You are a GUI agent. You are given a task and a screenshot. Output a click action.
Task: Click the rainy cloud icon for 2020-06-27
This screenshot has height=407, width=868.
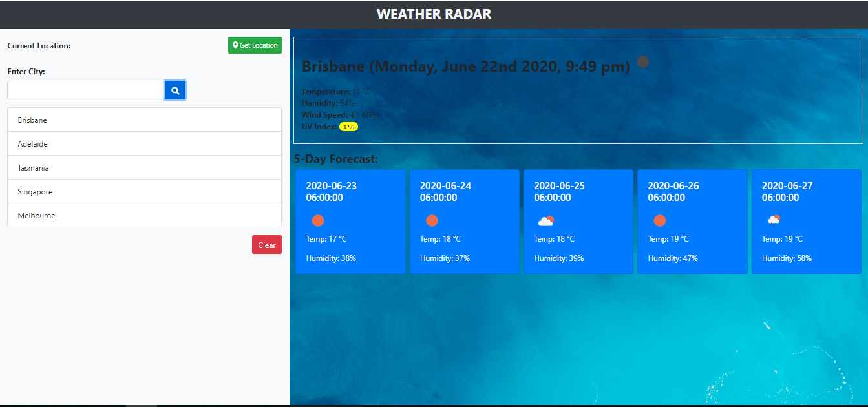point(774,221)
